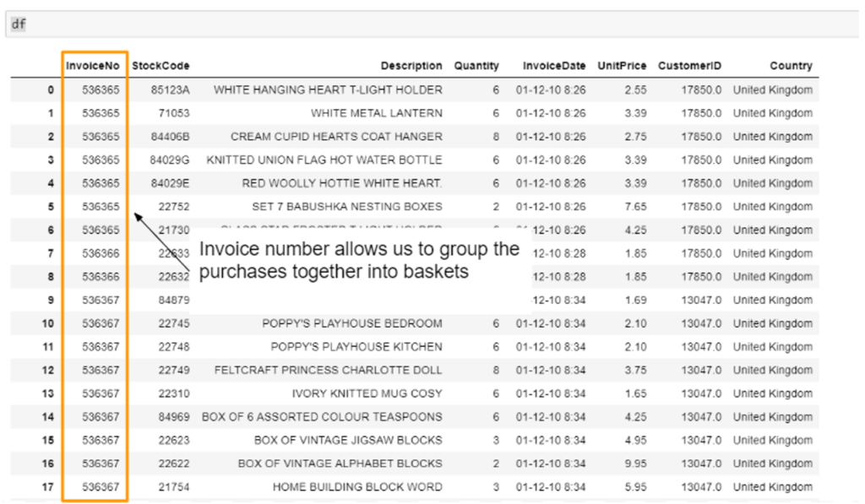Click the df code input cell

[422, 24]
